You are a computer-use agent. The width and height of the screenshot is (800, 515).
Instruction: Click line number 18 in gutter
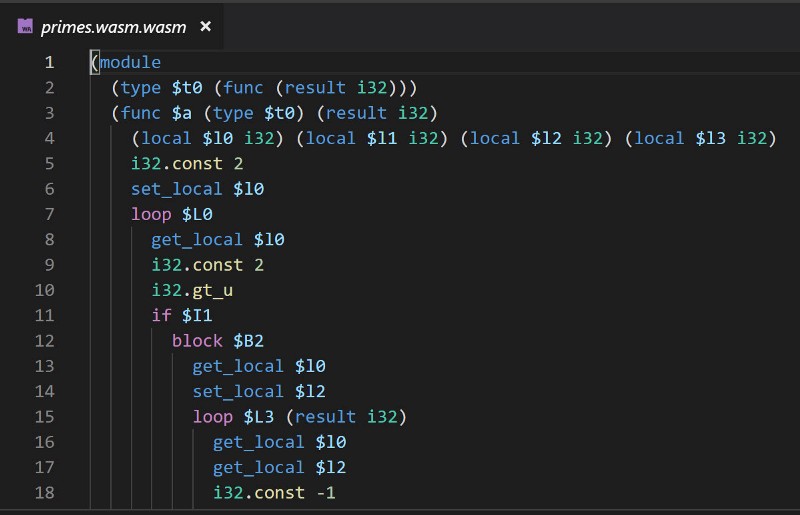(x=44, y=493)
